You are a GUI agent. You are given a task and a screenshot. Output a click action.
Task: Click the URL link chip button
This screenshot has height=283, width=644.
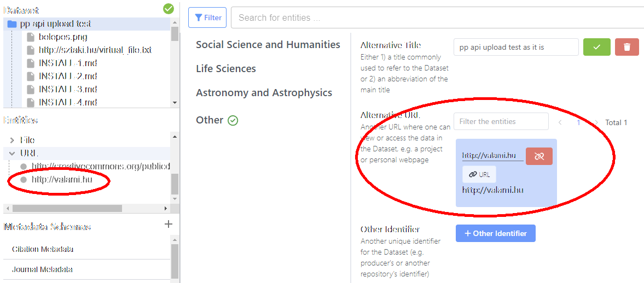click(479, 175)
